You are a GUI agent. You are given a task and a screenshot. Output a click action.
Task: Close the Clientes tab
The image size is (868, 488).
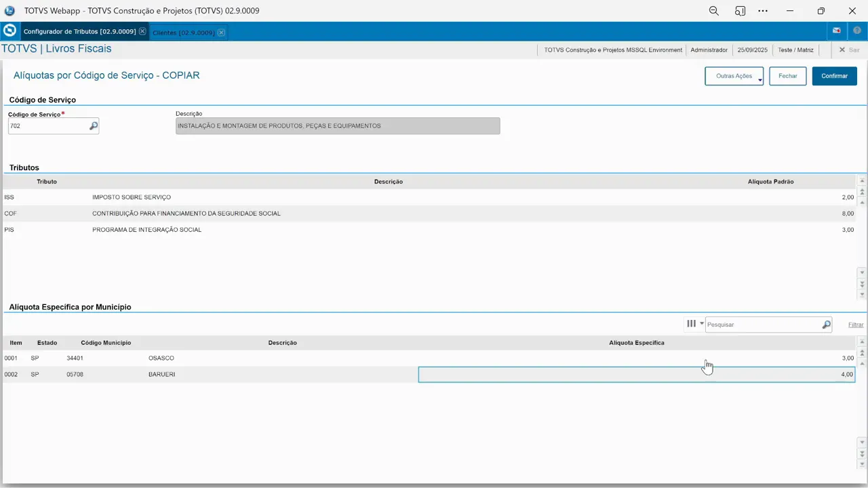222,33
